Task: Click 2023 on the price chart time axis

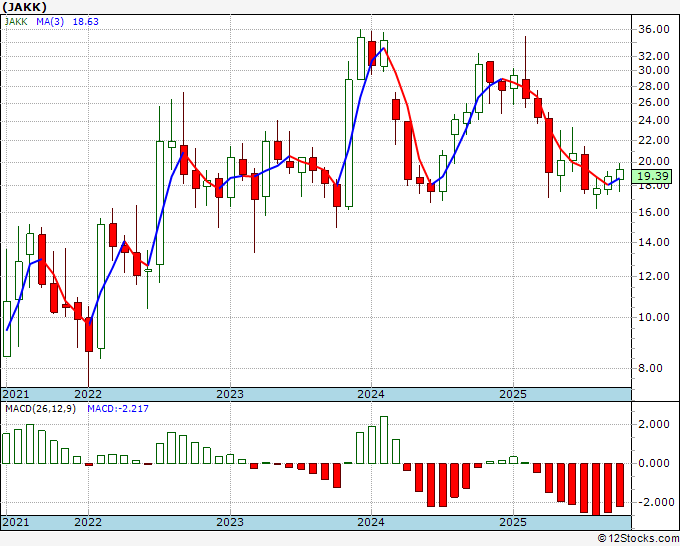Action: (x=230, y=394)
